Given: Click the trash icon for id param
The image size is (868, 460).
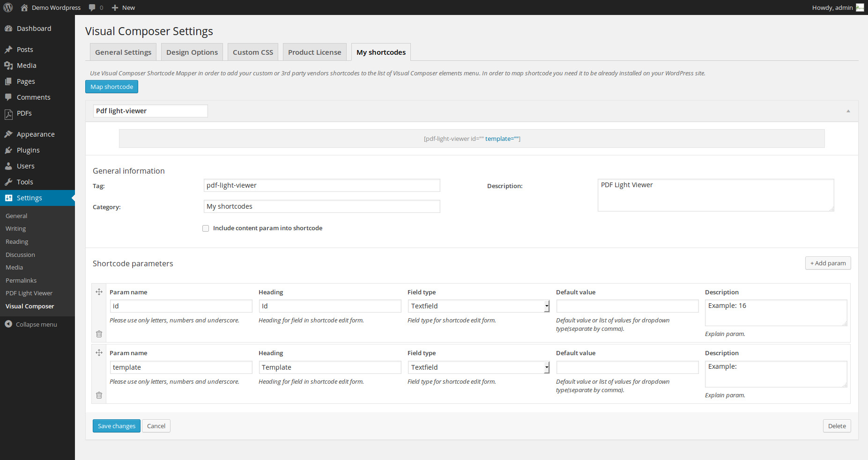Looking at the screenshot, I should point(99,334).
